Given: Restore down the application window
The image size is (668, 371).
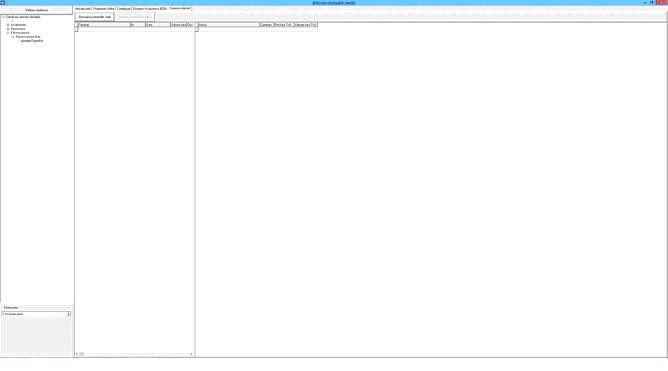Looking at the screenshot, I should coord(652,3).
